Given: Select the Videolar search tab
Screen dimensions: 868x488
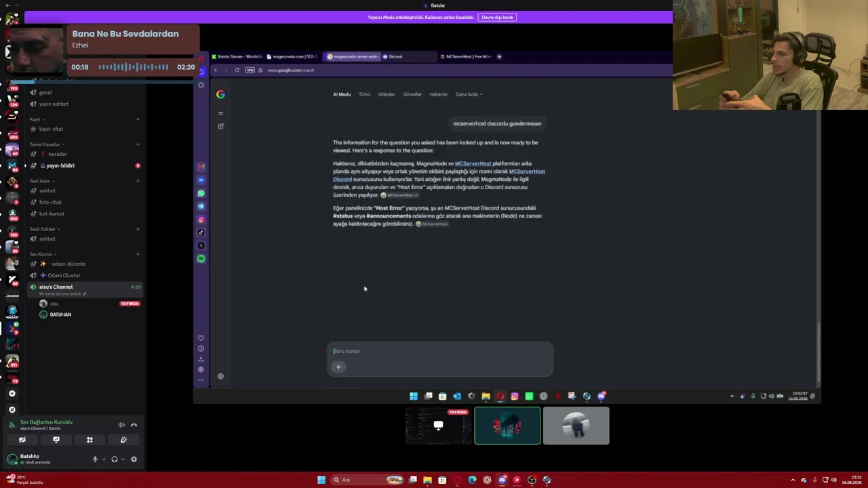Looking at the screenshot, I should 387,94.
